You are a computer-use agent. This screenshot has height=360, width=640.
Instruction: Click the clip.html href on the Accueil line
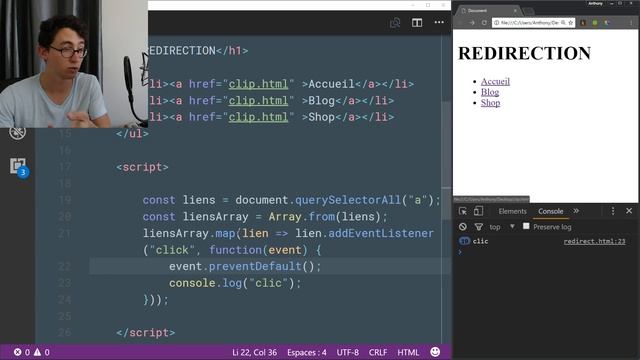[x=258, y=84]
